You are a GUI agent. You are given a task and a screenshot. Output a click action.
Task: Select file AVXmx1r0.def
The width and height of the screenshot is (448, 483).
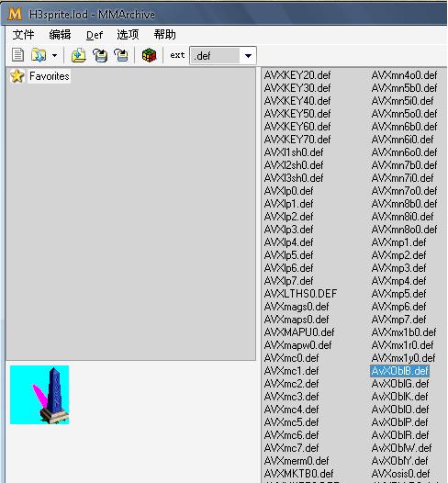(x=402, y=345)
